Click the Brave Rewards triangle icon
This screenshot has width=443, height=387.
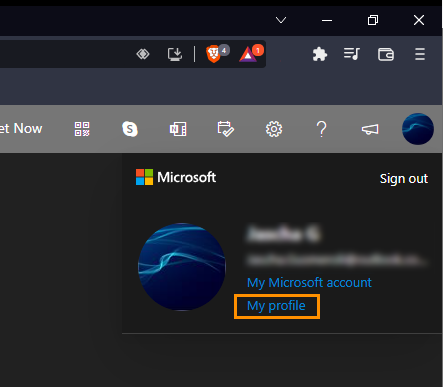pos(248,54)
